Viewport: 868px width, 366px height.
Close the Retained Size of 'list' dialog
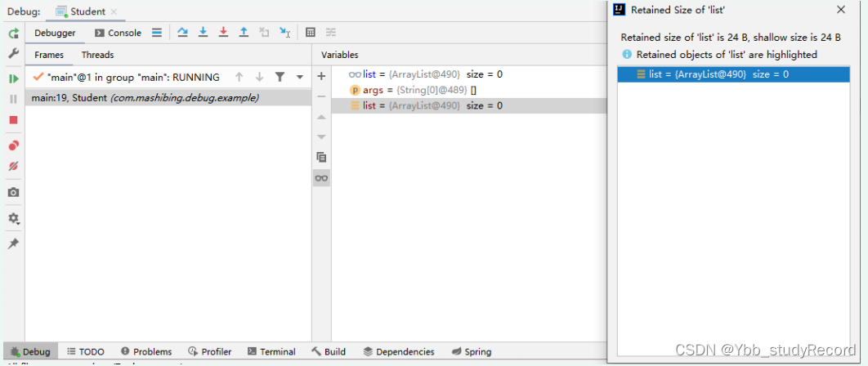[841, 10]
